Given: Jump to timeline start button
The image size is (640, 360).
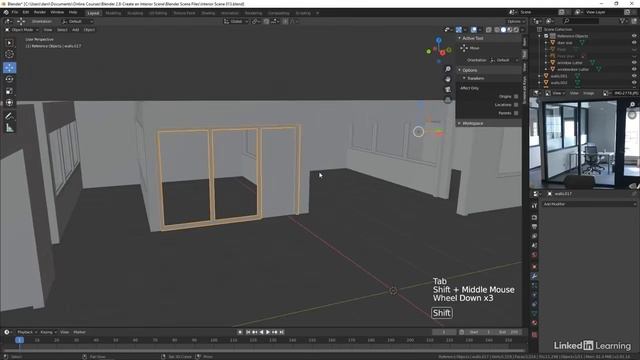Looking at the screenshot, I should pyautogui.click(x=248, y=332).
